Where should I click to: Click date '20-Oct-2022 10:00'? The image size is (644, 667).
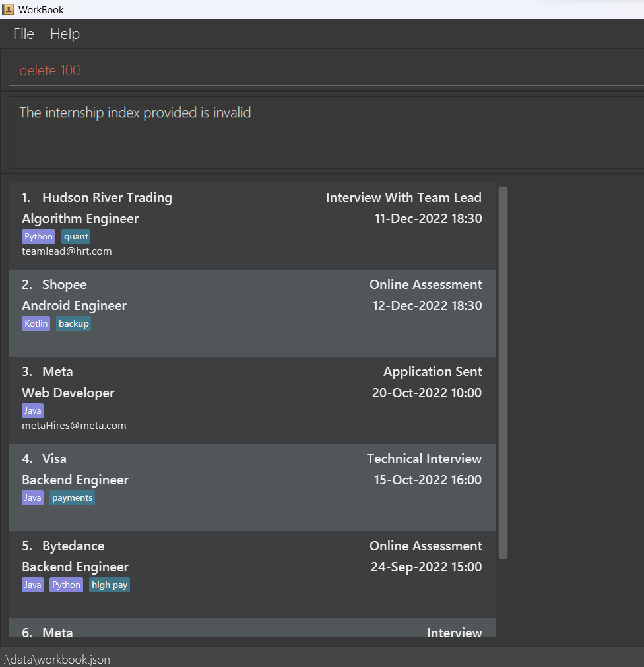pos(427,393)
